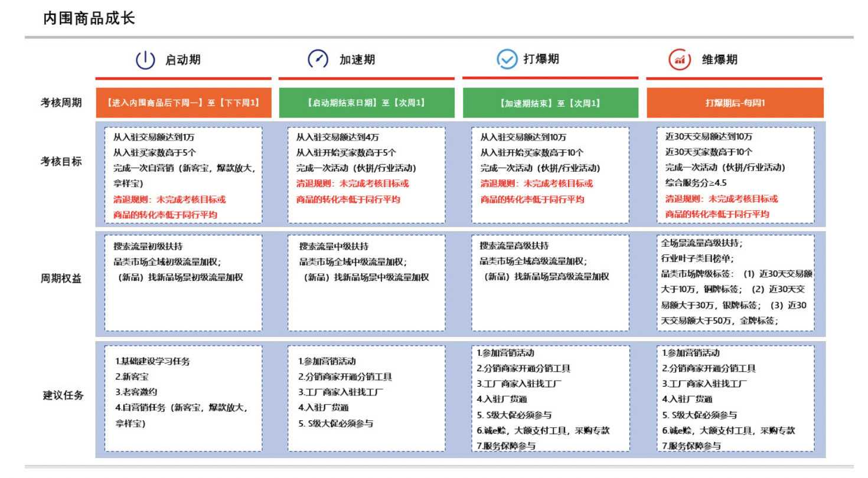Image resolution: width=868 pixels, height=478 pixels.
Task: Click the power icon next to 启动期
Action: pos(146,58)
